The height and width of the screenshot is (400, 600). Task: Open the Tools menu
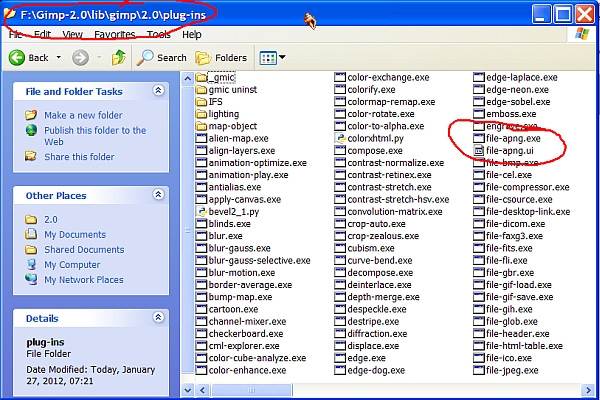[158, 35]
